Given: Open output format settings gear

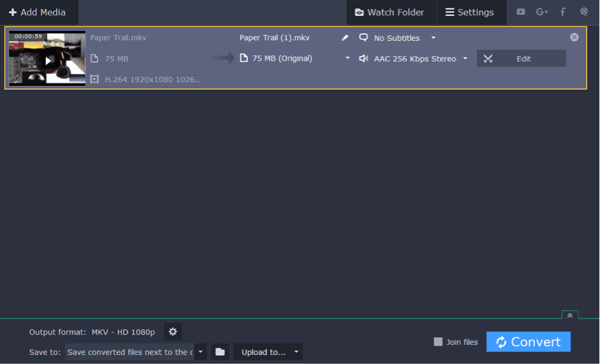Looking at the screenshot, I should point(173,331).
